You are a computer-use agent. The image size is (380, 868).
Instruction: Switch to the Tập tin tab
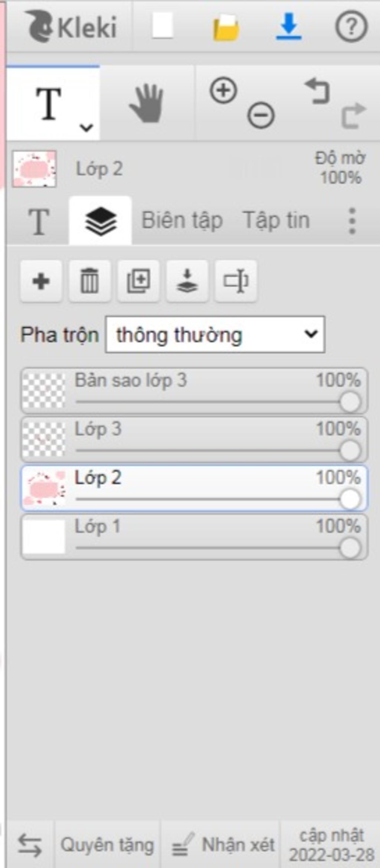pos(276,220)
